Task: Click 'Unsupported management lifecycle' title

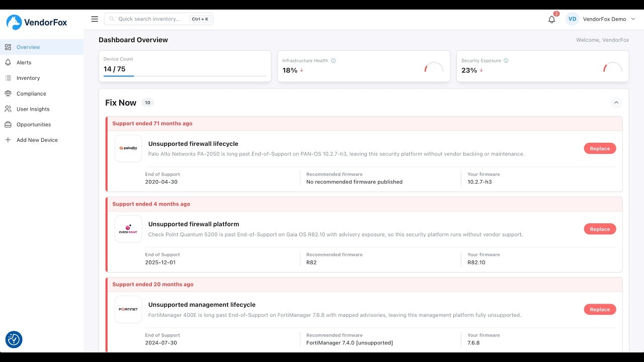Action: click(x=202, y=305)
